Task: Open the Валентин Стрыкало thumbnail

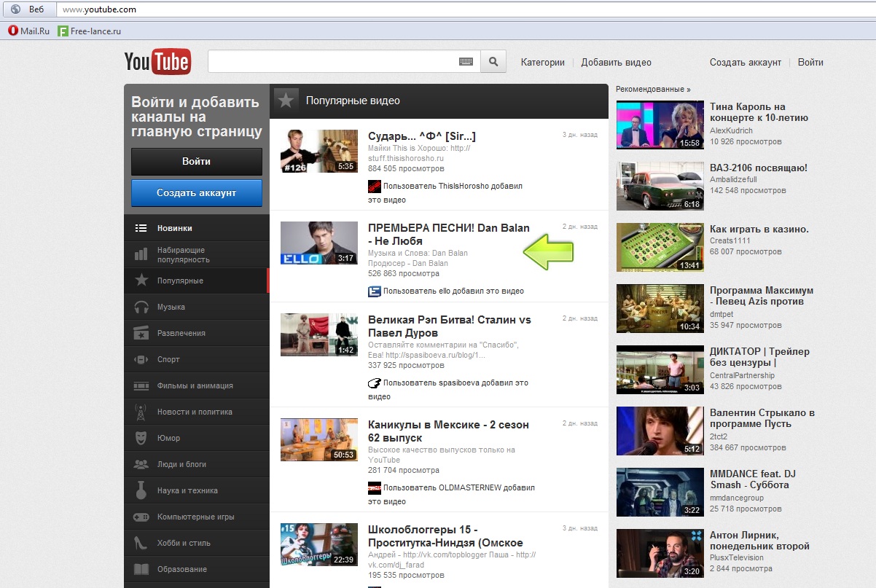Action: pyautogui.click(x=660, y=431)
